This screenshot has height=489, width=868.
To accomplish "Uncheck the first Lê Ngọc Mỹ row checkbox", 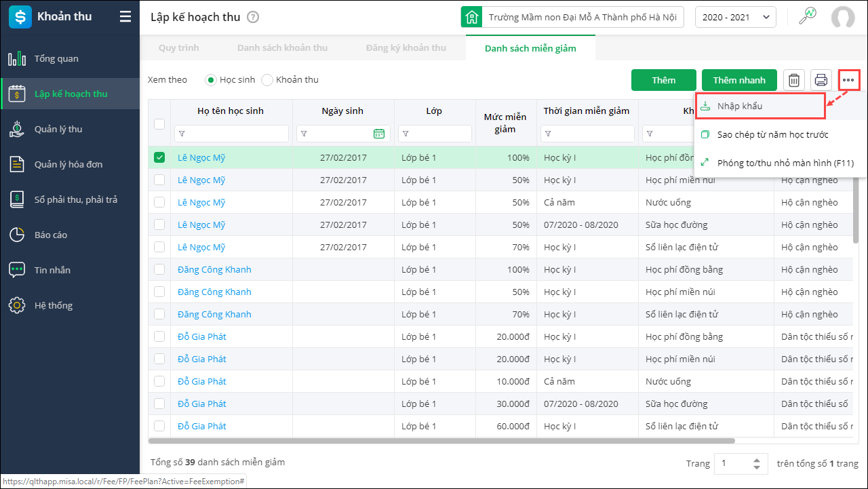I will 159,157.
